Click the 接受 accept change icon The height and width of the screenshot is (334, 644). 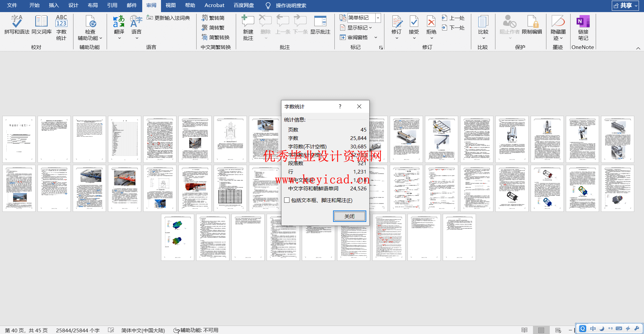tap(414, 21)
